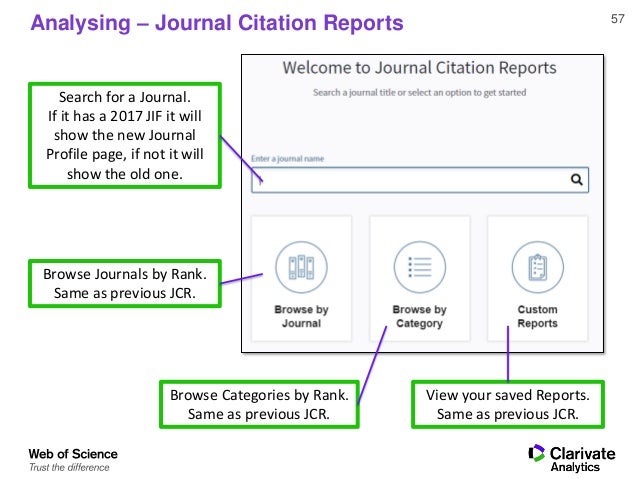Open Browse by Category list icon
This screenshot has width=638, height=479.
(420, 267)
